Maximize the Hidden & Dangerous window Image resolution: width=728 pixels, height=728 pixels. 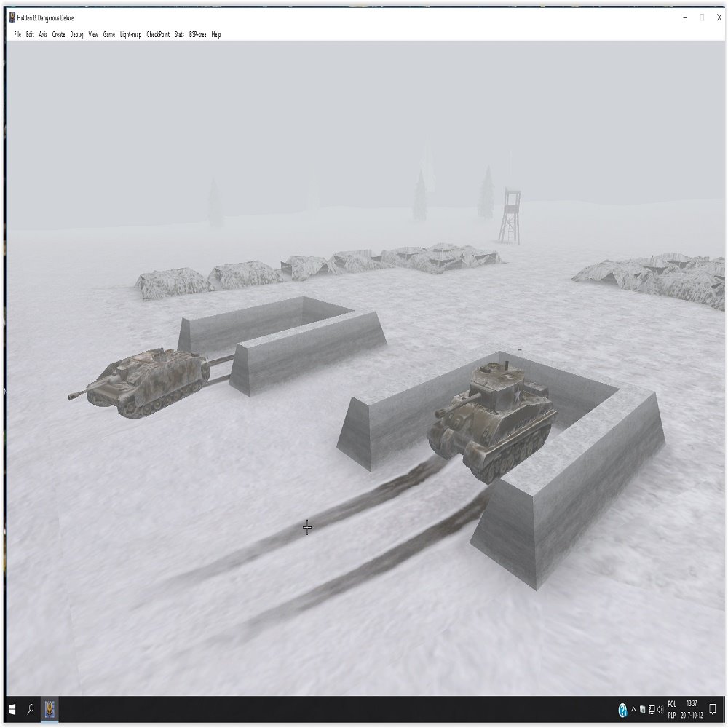pos(702,17)
